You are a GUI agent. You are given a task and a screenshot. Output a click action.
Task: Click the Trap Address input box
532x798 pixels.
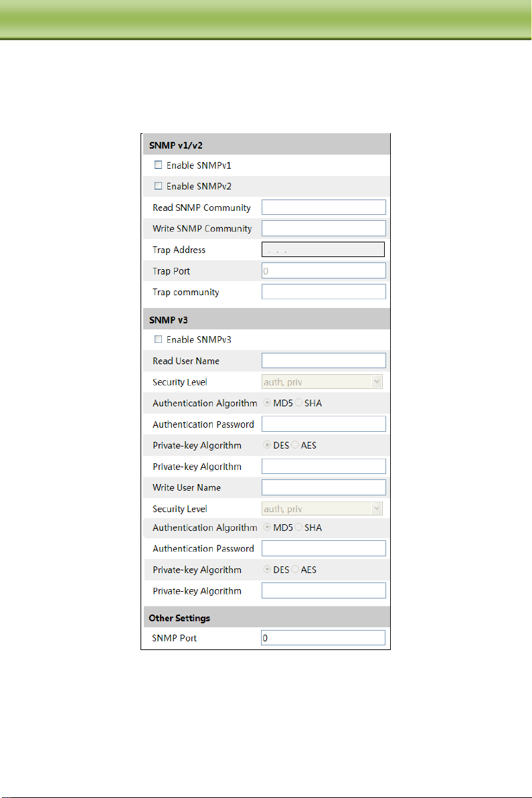[x=323, y=250]
